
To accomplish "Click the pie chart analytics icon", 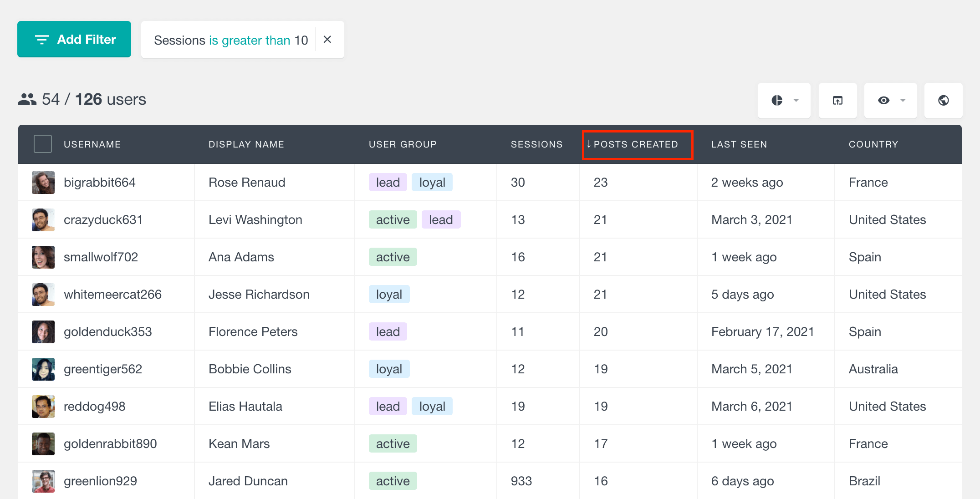I will (778, 99).
